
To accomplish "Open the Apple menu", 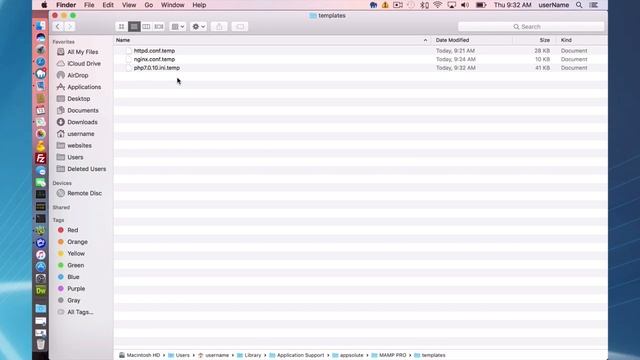I will click(44, 5).
